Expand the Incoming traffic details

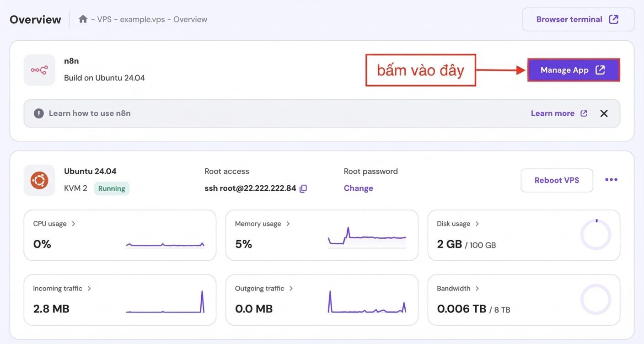tap(89, 289)
